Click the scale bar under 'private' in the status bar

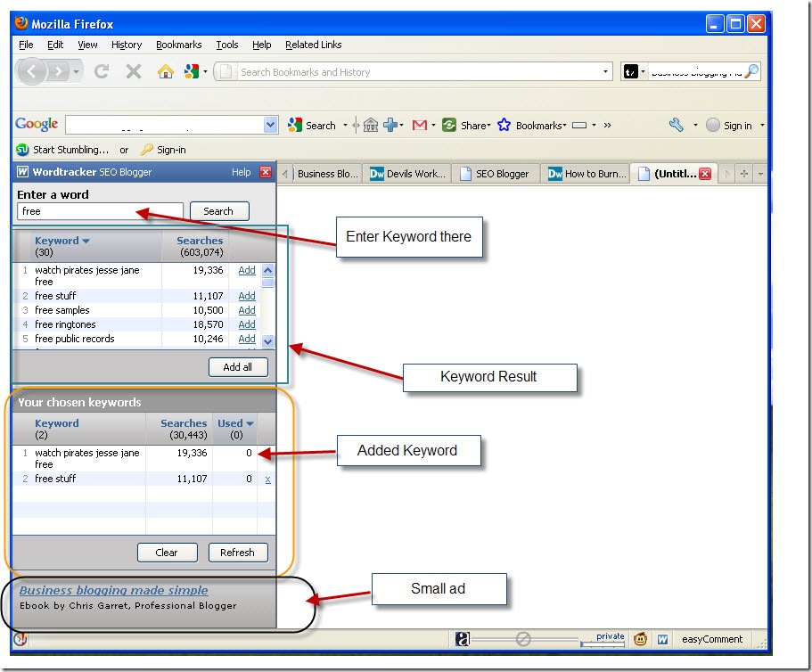(603, 643)
